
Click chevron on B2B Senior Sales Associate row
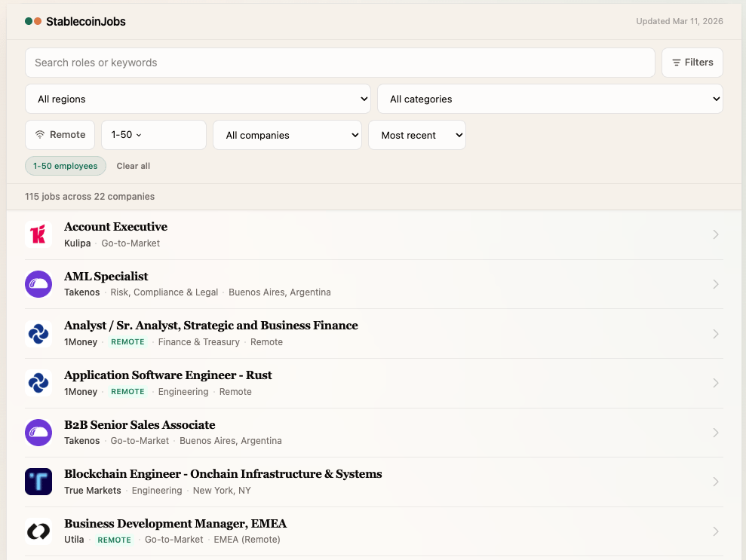[x=716, y=433]
